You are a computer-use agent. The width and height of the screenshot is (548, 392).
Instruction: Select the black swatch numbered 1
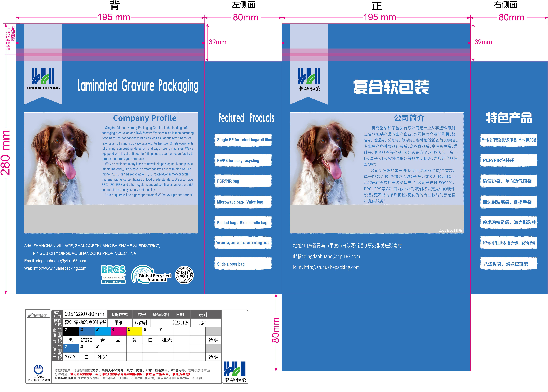coord(71,331)
